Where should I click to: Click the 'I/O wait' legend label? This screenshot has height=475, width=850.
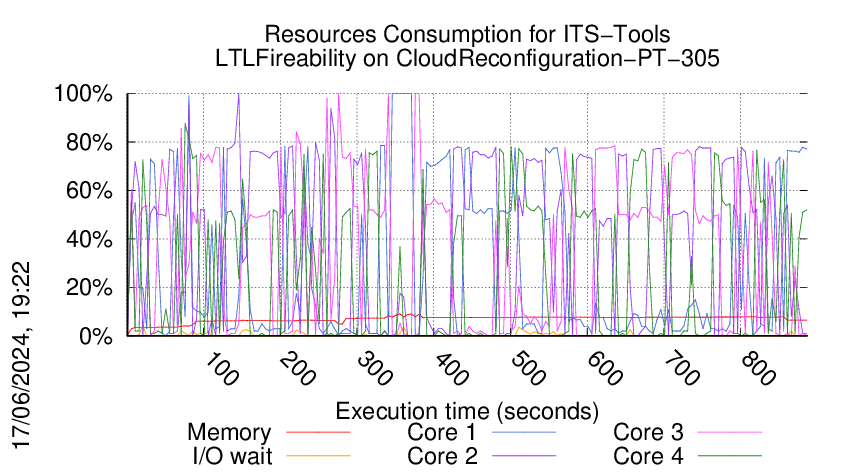[x=233, y=456]
